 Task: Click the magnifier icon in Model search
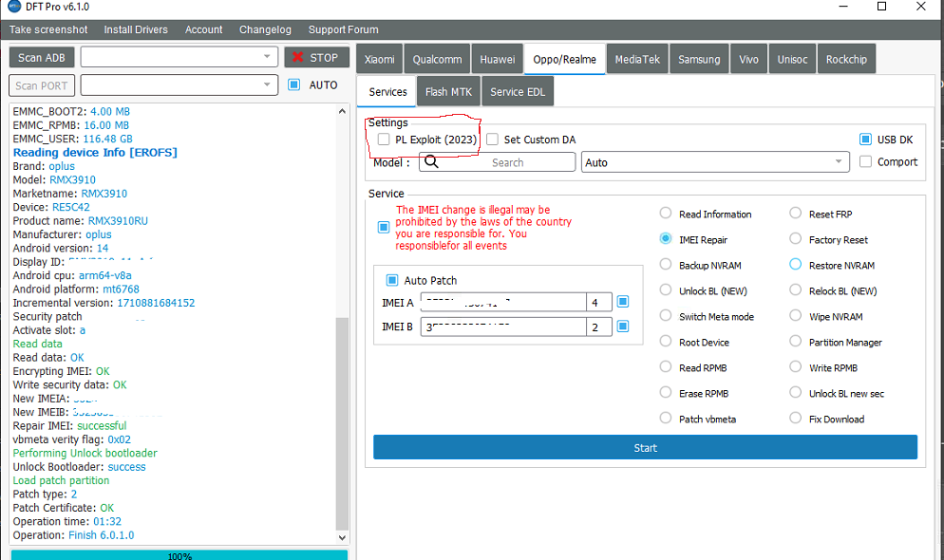coord(431,161)
